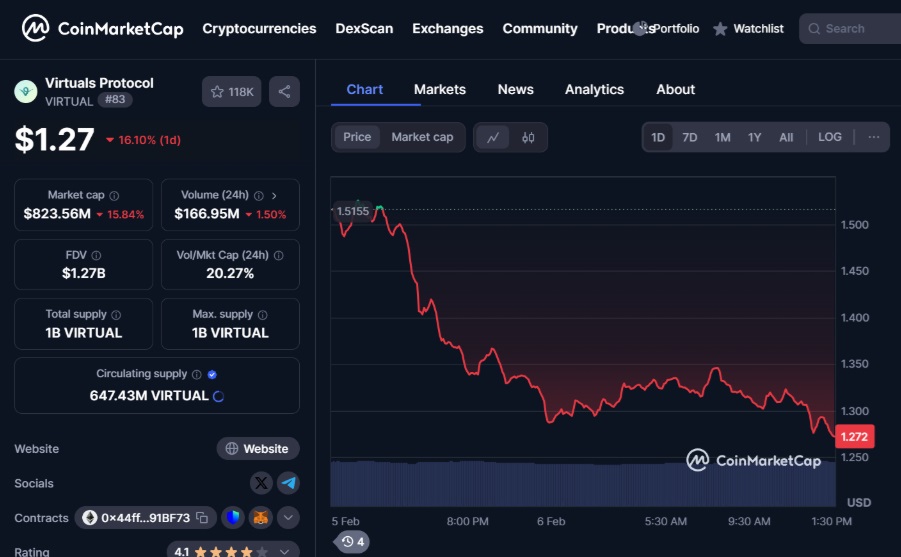Visit the Virtuals Protocol Website link
Screen dimensions: 901x557
[x=257, y=449]
